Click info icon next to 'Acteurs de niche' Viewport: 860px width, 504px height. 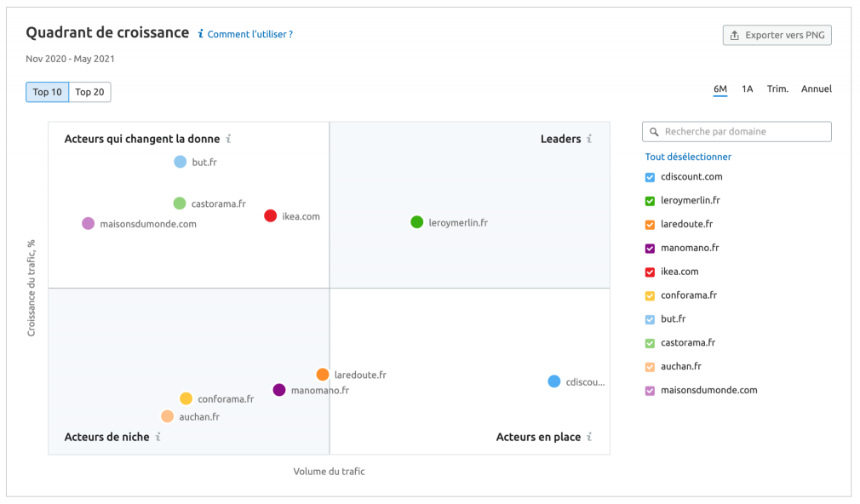point(158,437)
